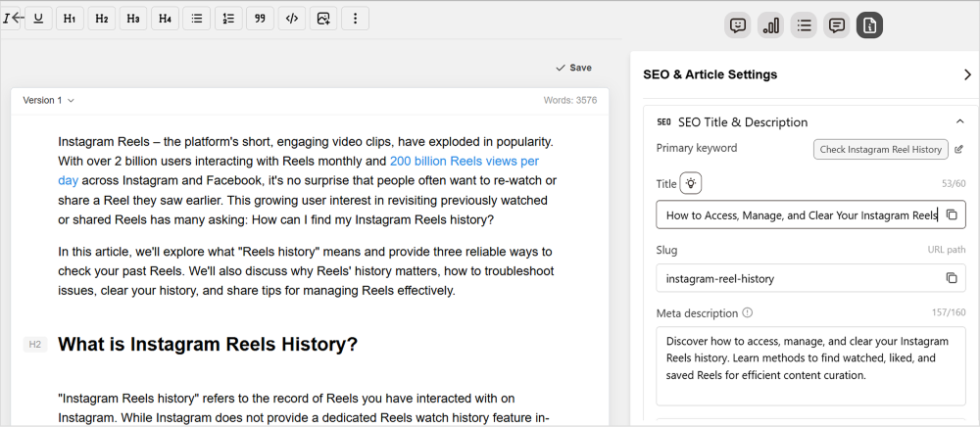The height and width of the screenshot is (427, 980).
Task: Open the outline list panel
Action: [804, 24]
